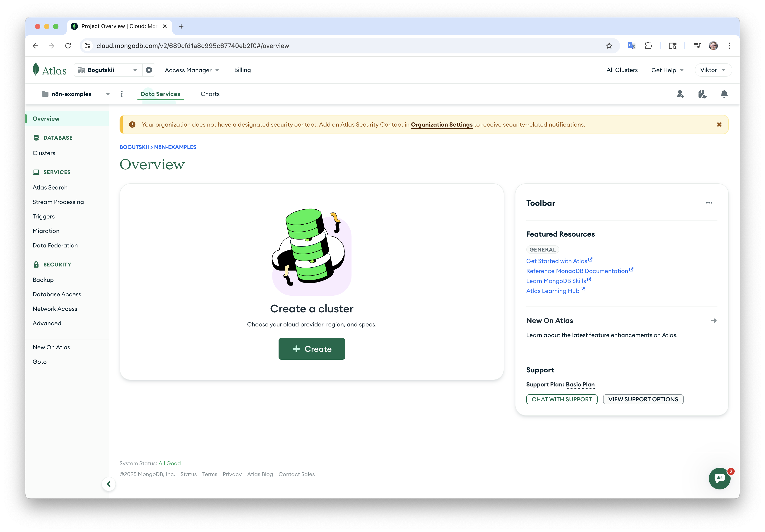
Task: Open the project activity feed icon
Action: tap(702, 94)
